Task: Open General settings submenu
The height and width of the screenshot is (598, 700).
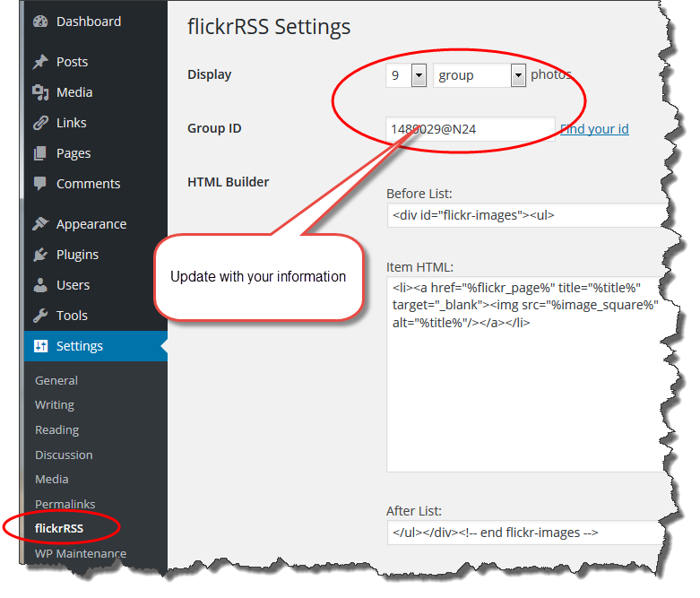Action: pyautogui.click(x=56, y=380)
